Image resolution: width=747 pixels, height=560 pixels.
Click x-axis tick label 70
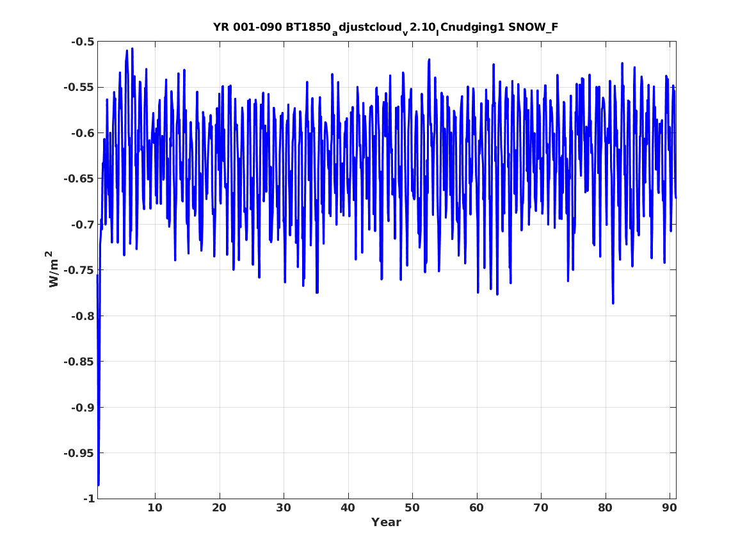541,508
